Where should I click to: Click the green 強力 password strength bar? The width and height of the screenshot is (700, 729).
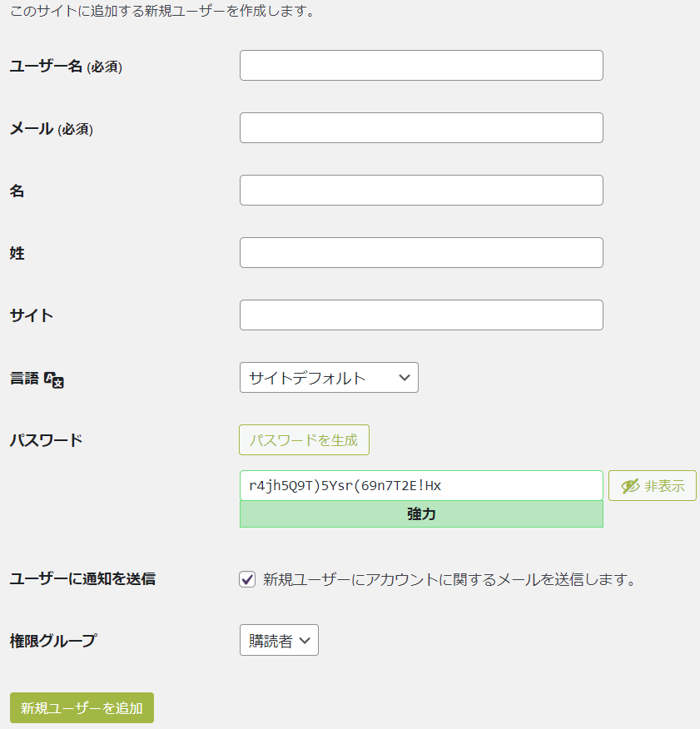click(x=421, y=514)
